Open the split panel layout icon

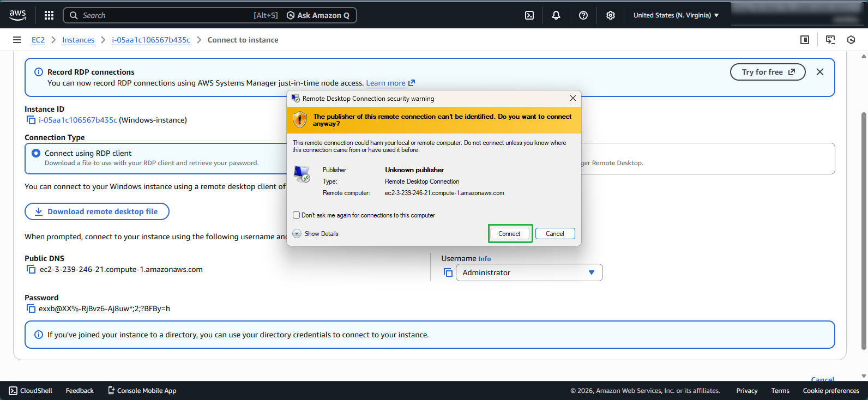[x=805, y=40]
